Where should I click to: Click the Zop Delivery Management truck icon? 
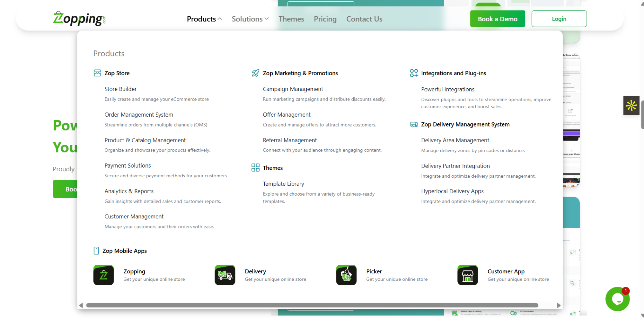414,125
